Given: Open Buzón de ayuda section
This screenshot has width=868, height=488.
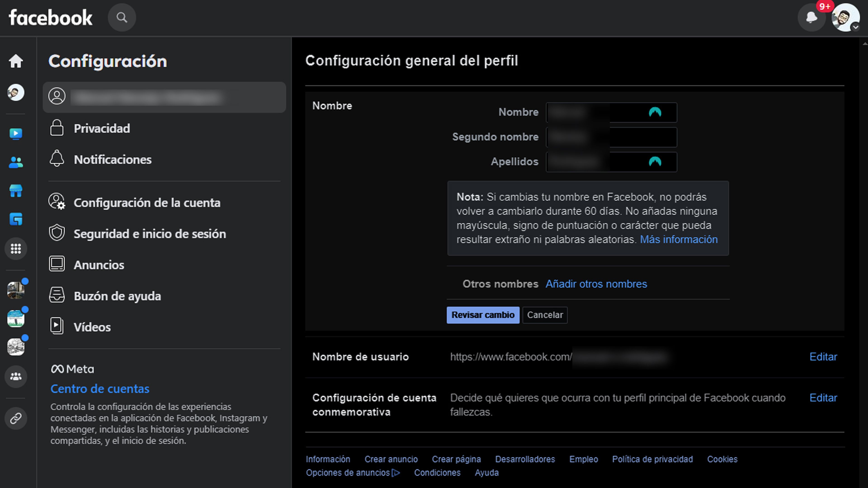Looking at the screenshot, I should click(164, 296).
